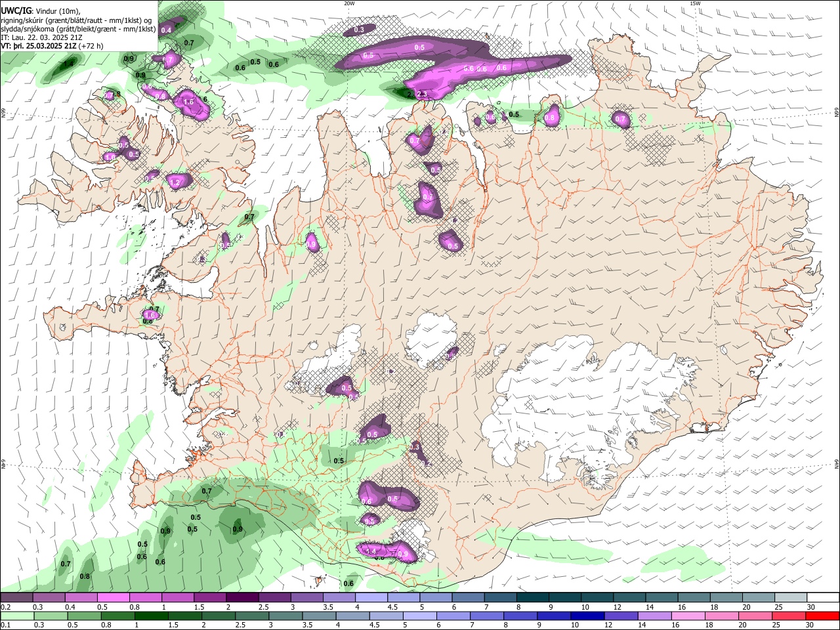Select the 'VT: þri. 25.03.2025 21Z' line
The image size is (840, 630).
pos(39,47)
